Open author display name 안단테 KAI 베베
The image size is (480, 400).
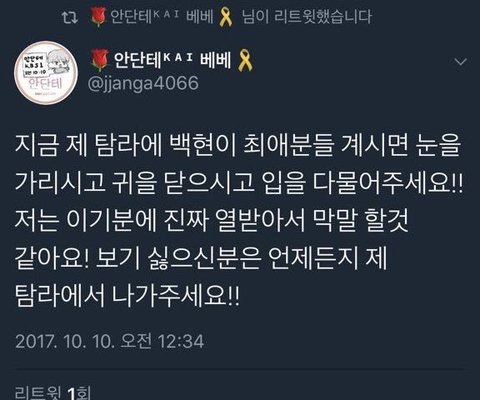172,60
